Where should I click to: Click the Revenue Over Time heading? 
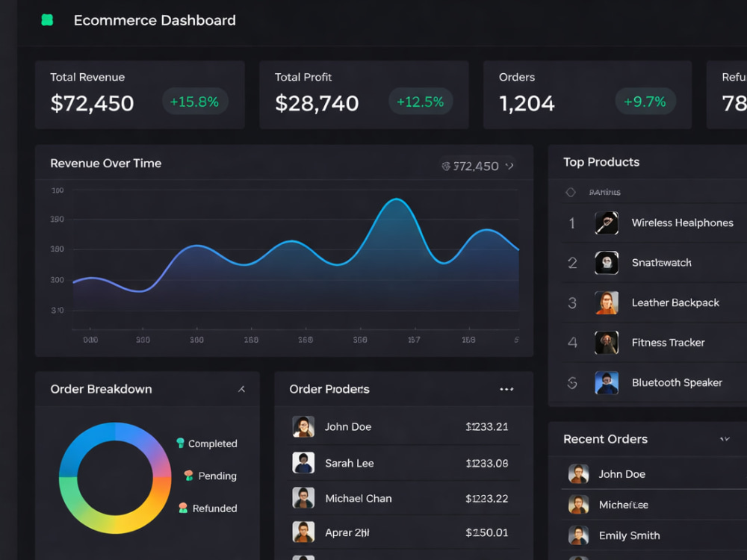[106, 164]
